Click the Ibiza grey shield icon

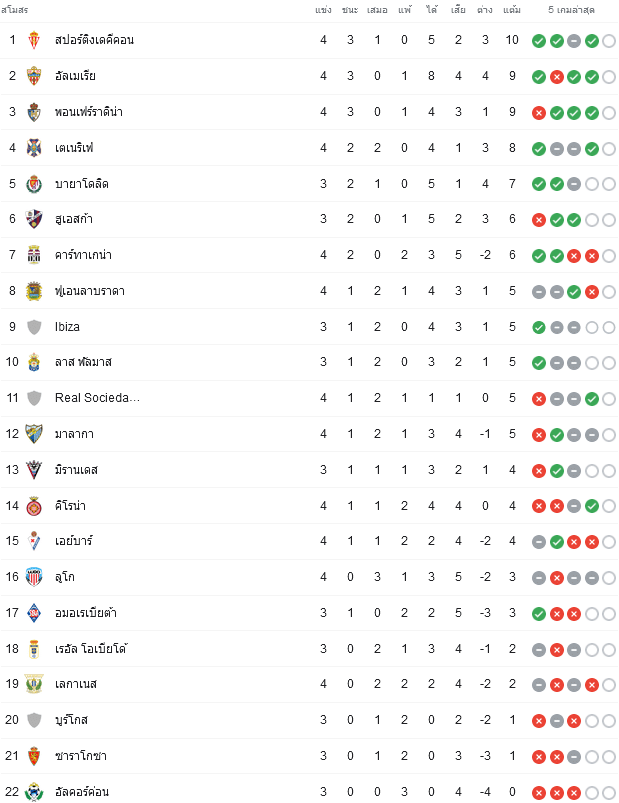point(34,327)
